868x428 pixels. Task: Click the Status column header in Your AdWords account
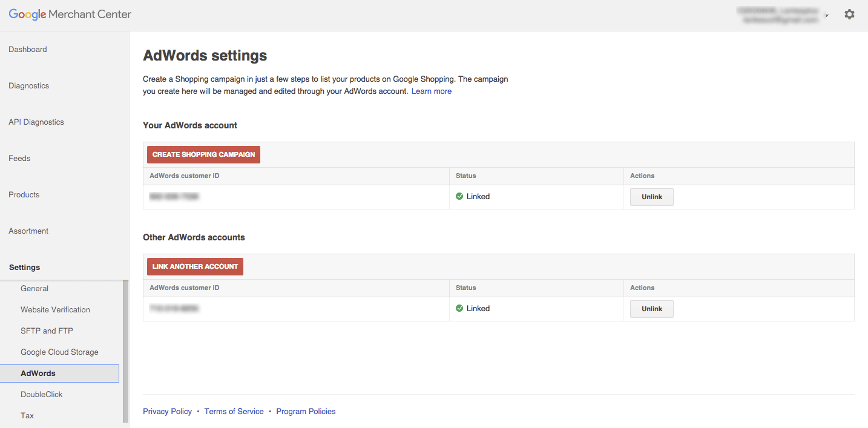466,176
